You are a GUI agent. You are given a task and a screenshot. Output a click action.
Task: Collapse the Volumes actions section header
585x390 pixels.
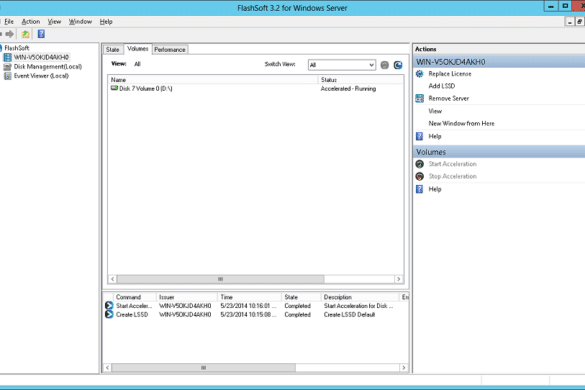[x=499, y=152]
